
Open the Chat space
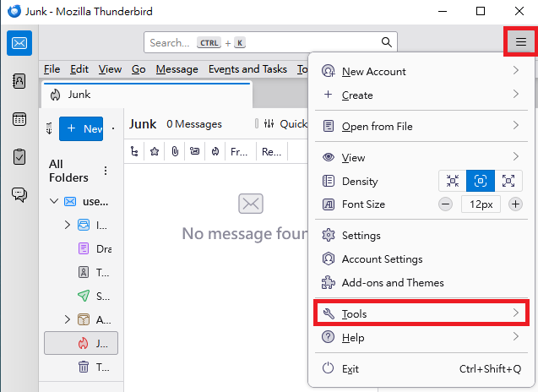(19, 194)
